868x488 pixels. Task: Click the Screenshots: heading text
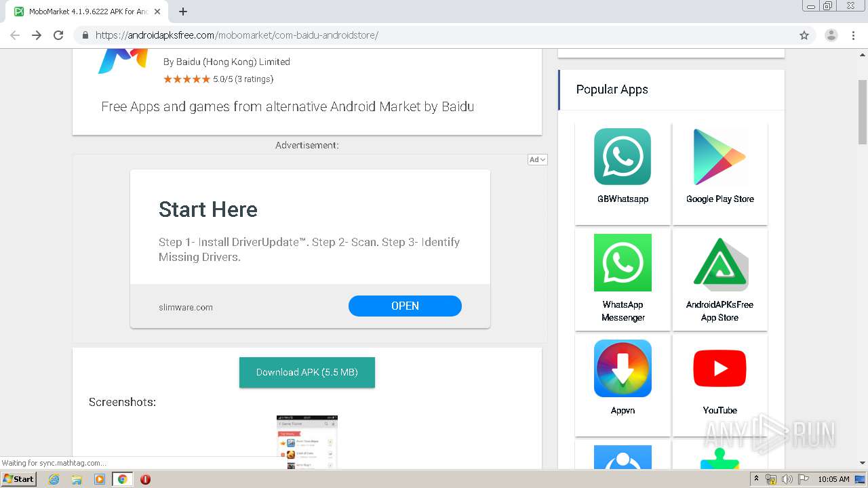coord(122,402)
